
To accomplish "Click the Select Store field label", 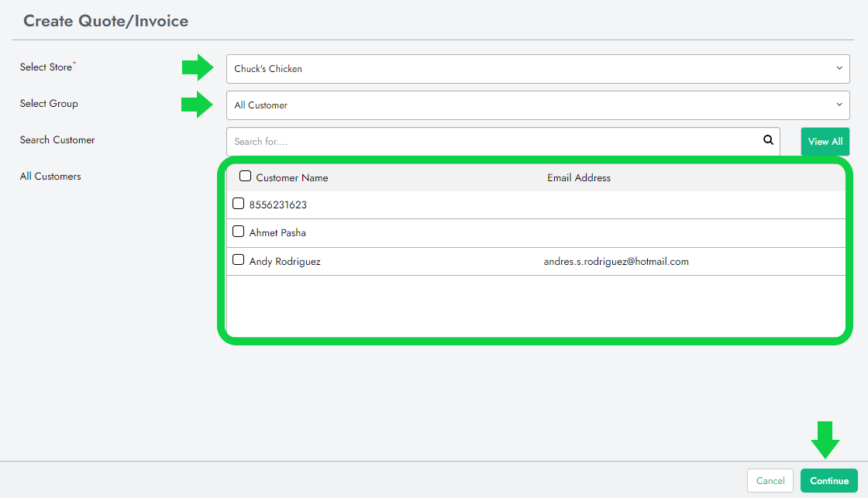I will coord(46,67).
